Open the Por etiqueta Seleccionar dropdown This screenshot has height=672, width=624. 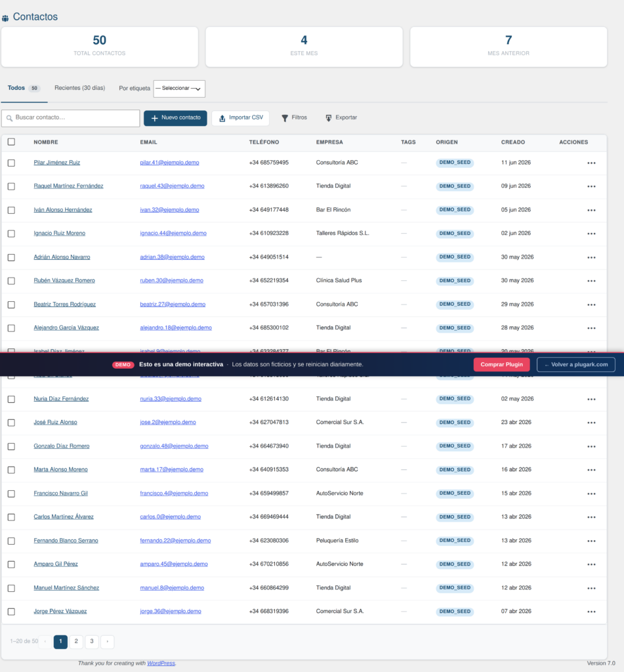click(x=179, y=89)
